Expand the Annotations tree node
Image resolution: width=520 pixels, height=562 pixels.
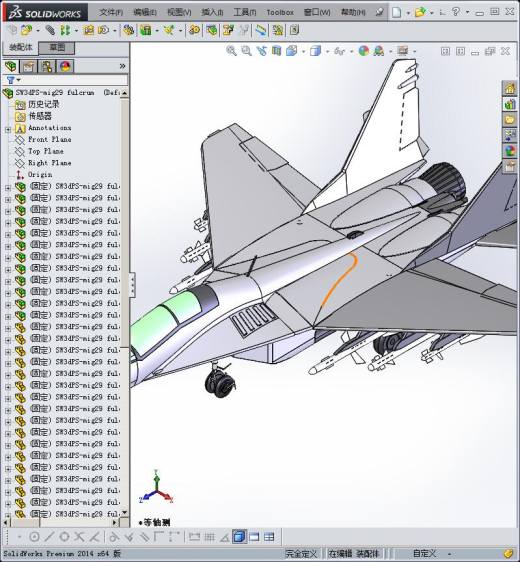(x=8, y=129)
